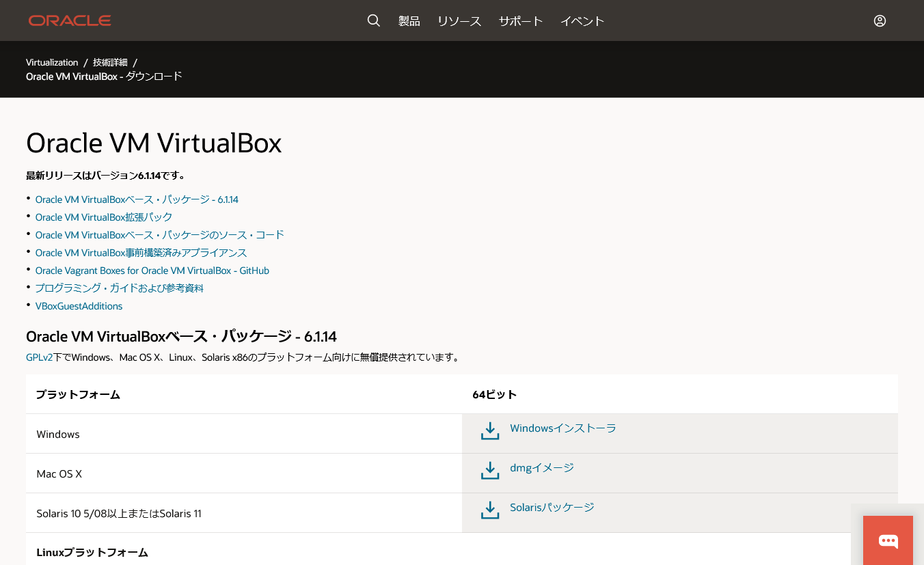This screenshot has width=924, height=565.
Task: Open the chat bubble widget
Action: [888, 540]
